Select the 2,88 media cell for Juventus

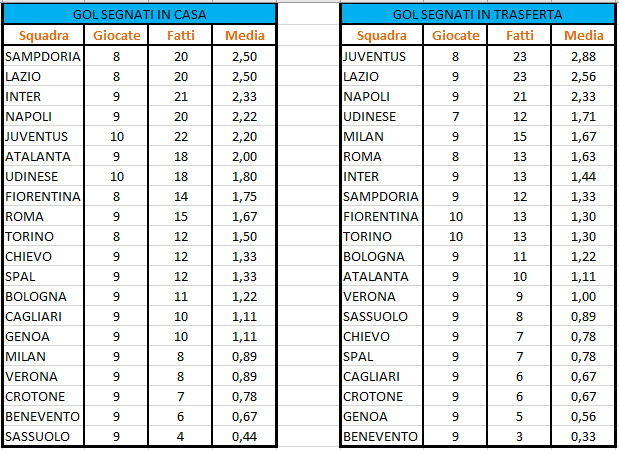pyautogui.click(x=583, y=56)
